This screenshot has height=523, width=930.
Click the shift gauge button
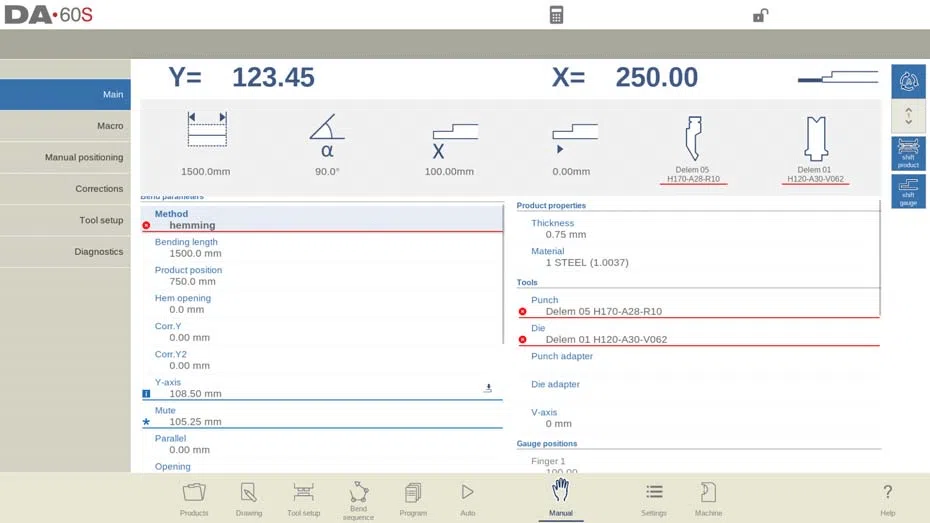[x=908, y=191]
